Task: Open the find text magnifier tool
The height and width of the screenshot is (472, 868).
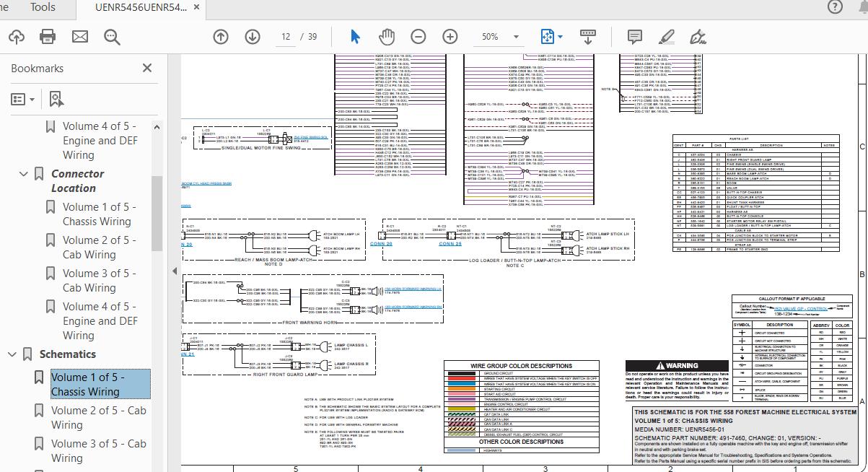Action: (112, 37)
